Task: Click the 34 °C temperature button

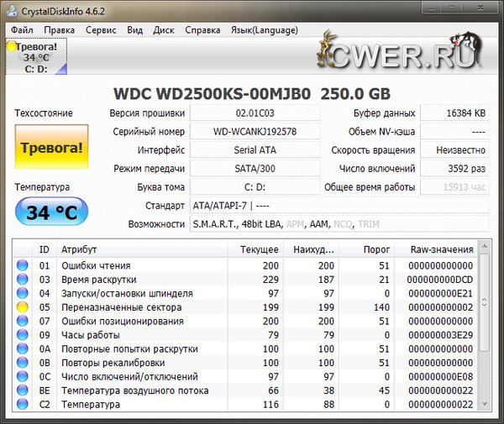Action: pos(51,212)
